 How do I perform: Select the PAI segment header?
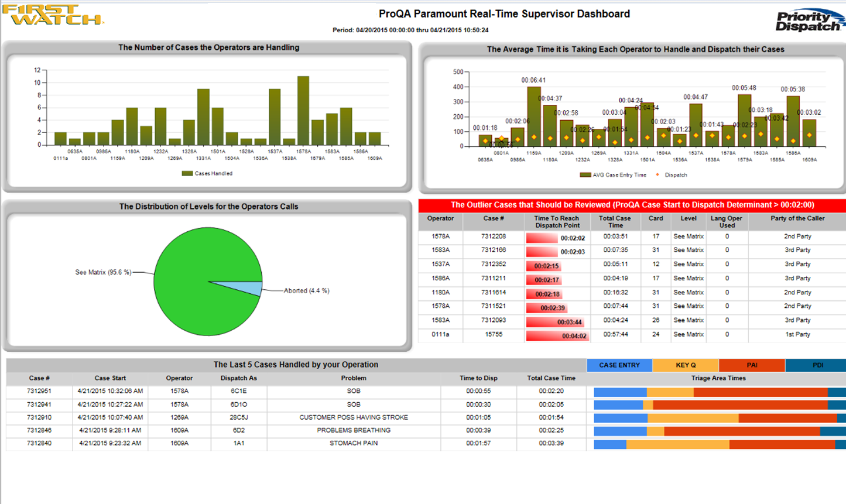tap(751, 365)
